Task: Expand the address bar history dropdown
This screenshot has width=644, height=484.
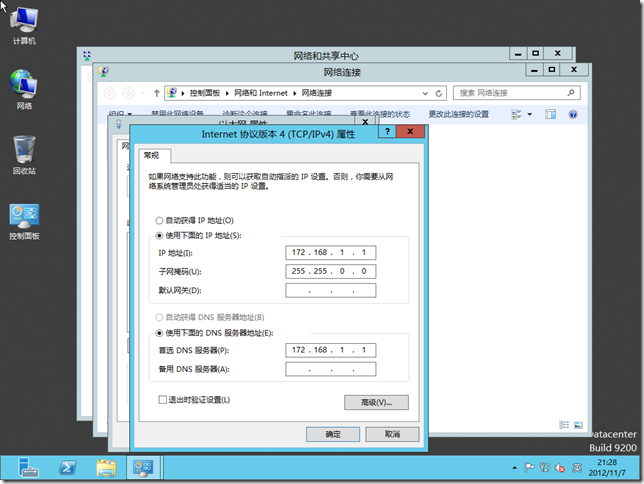Action: pos(425,93)
